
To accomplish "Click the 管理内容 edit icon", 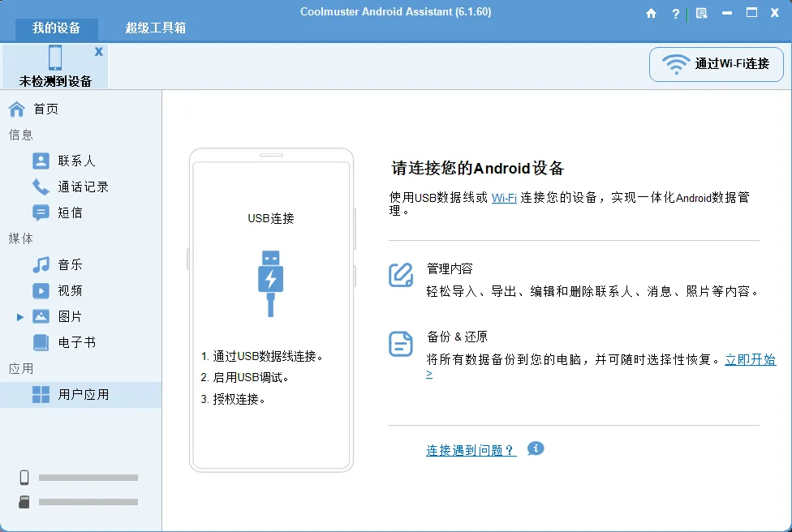I will pos(401,275).
